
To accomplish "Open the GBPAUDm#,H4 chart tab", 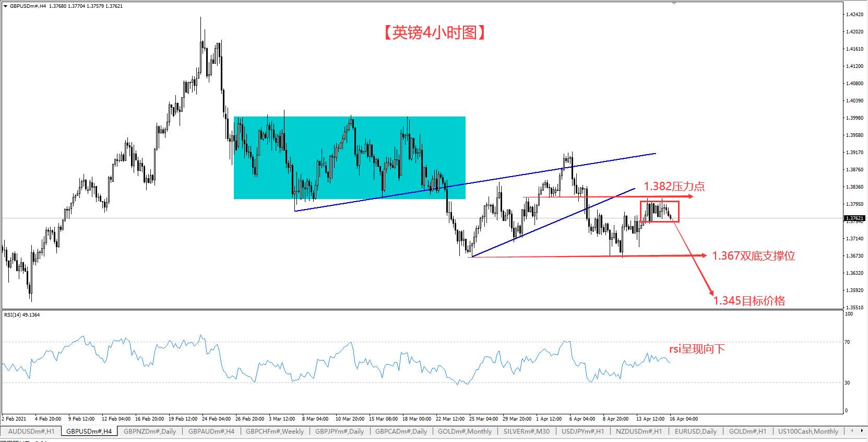I will point(211,432).
